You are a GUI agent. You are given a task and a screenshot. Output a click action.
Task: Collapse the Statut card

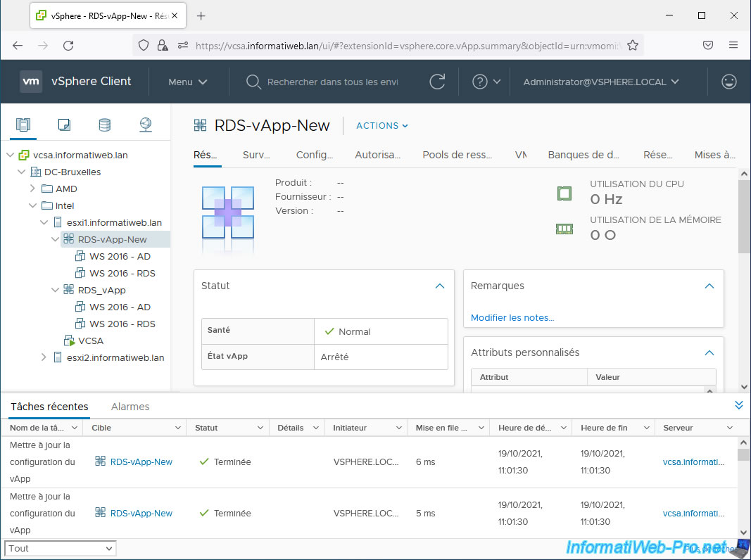(x=440, y=286)
